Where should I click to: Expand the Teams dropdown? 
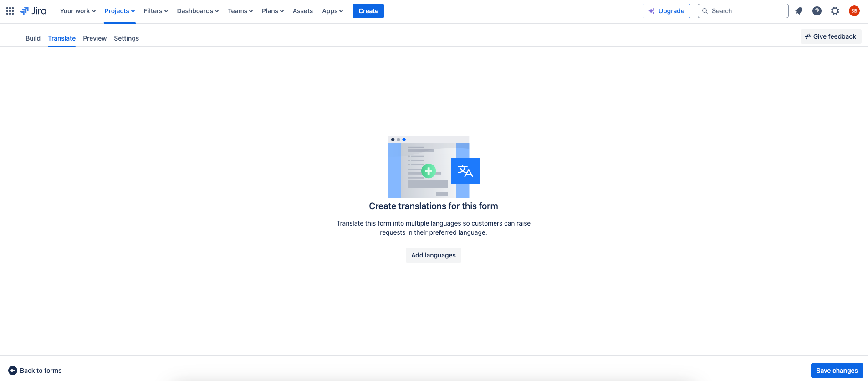pyautogui.click(x=240, y=11)
